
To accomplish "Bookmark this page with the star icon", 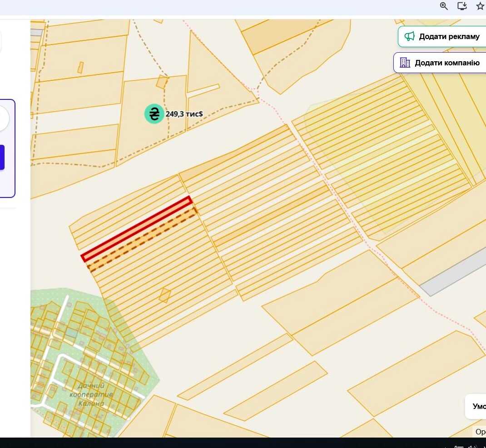I will [x=480, y=6].
